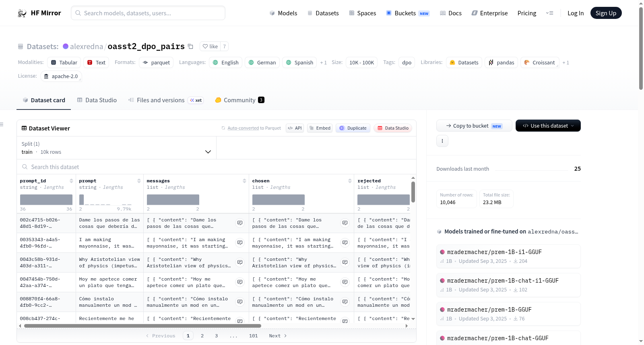Screen dimensions: 644x345
Task: Open the Use this dataset dropdown
Action: (548, 126)
